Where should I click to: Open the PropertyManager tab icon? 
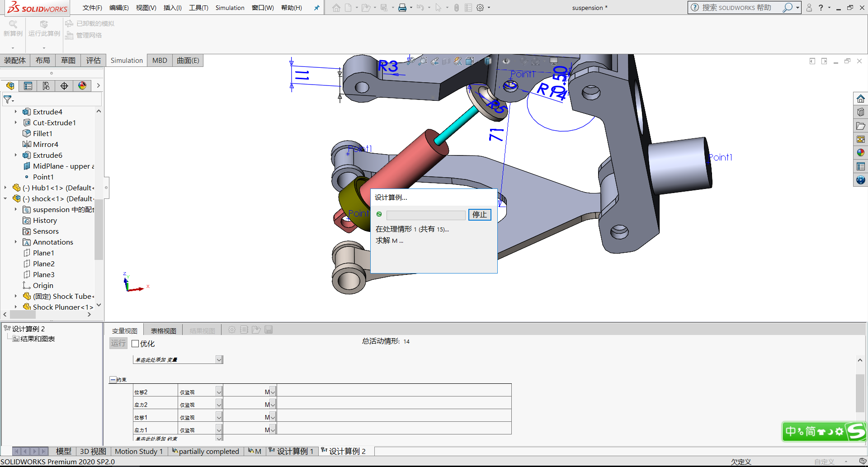(x=28, y=86)
